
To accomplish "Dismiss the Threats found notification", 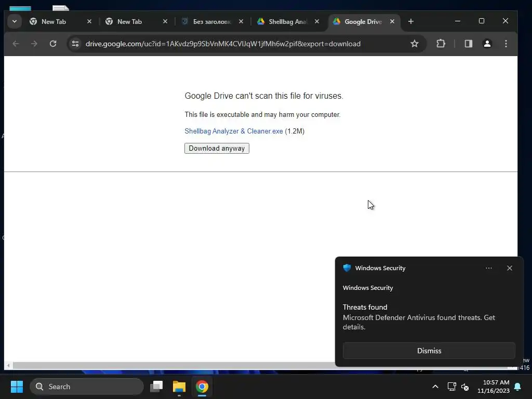I will point(429,351).
